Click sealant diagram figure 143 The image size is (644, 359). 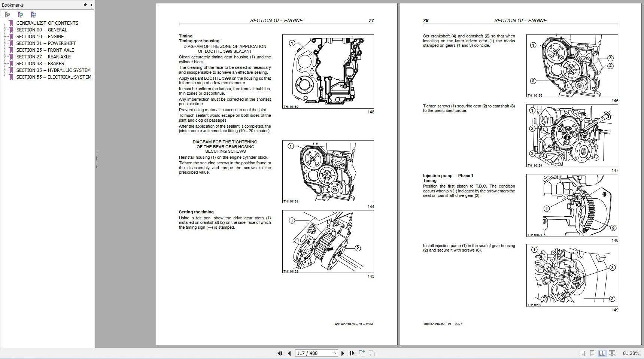(328, 72)
